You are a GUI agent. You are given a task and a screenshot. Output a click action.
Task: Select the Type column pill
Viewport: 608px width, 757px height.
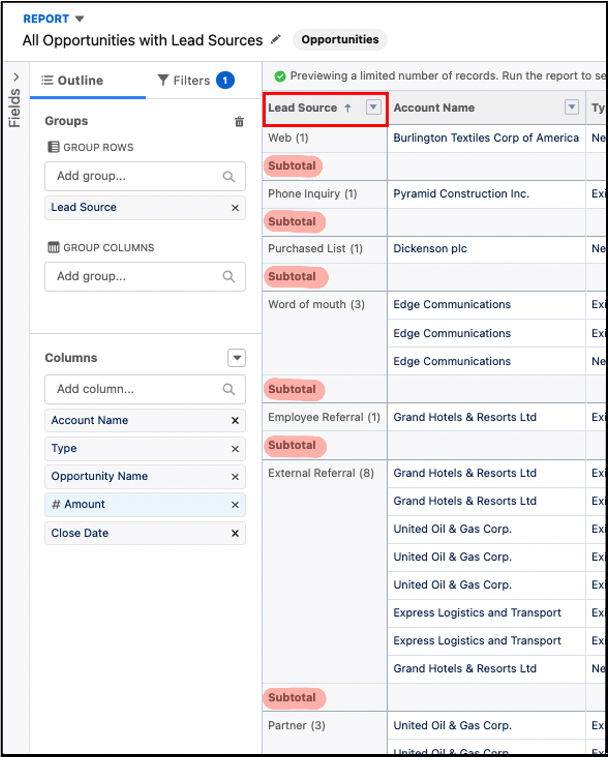(x=145, y=449)
